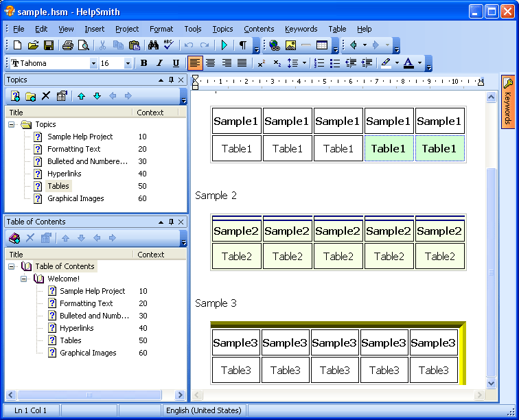Pin the Table of Contents panel
The image size is (519, 420).
point(171,222)
